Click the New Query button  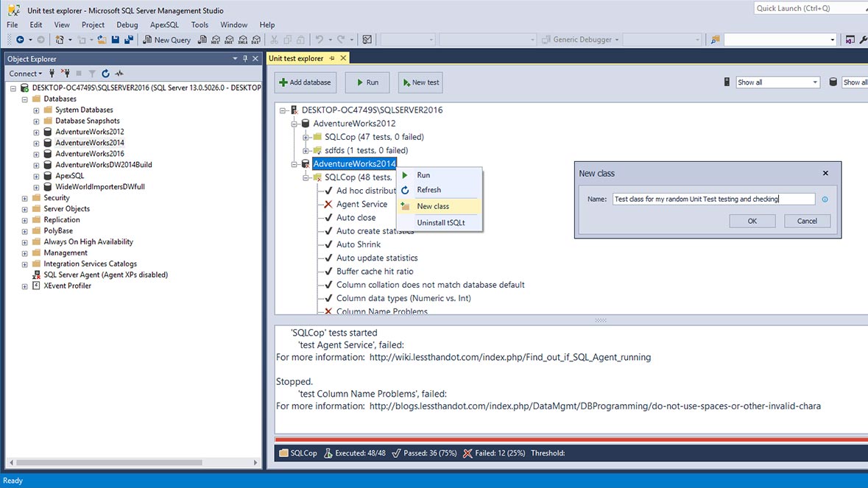point(166,40)
